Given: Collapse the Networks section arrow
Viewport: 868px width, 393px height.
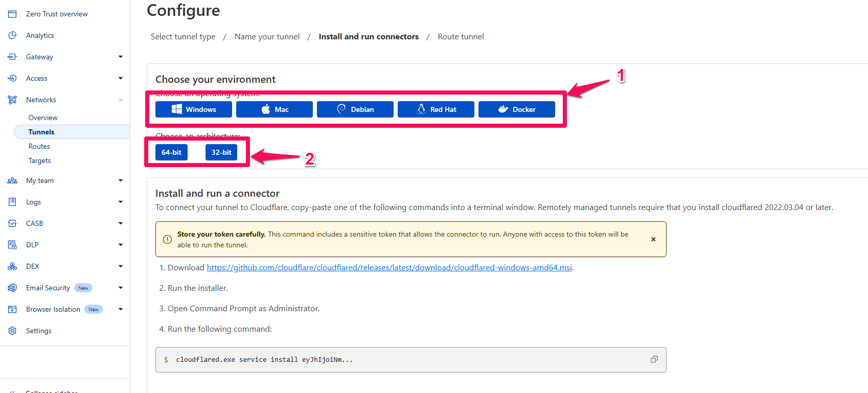Looking at the screenshot, I should pyautogui.click(x=121, y=100).
